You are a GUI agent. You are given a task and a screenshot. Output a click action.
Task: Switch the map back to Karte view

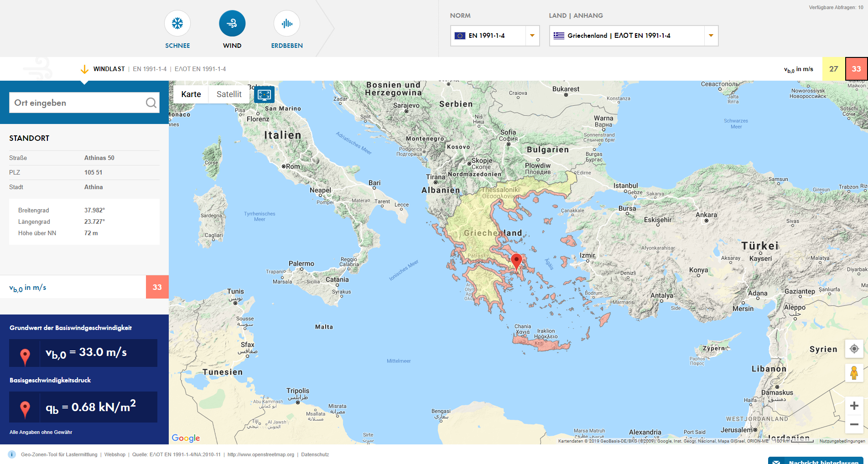[x=190, y=94]
